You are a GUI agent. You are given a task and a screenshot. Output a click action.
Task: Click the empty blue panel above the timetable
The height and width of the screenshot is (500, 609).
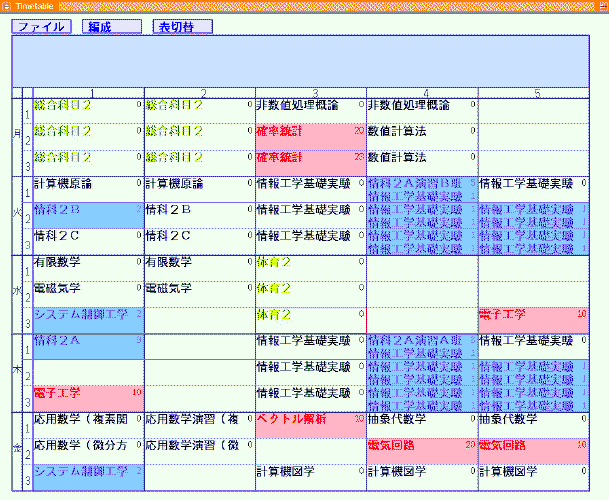(x=300, y=61)
